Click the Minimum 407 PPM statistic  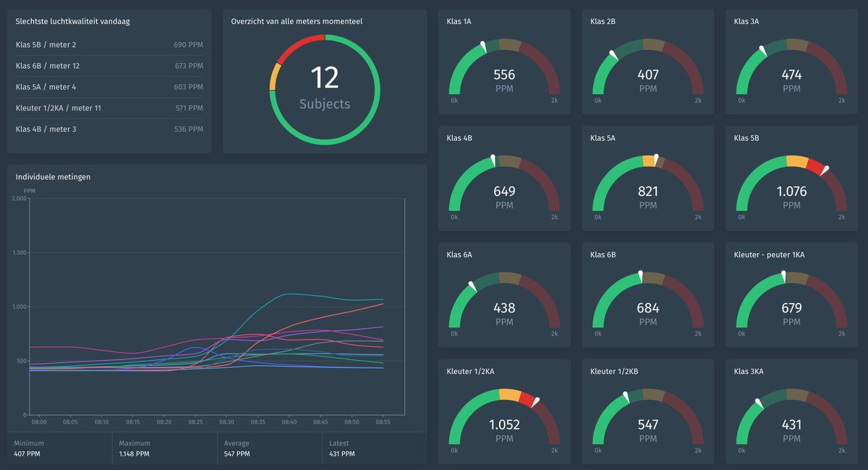pos(59,449)
